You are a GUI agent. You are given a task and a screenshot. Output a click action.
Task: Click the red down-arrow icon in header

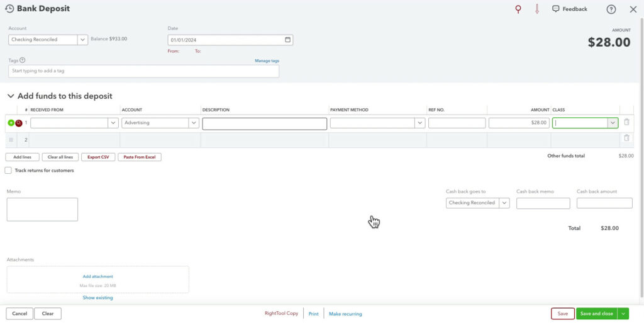coord(536,9)
